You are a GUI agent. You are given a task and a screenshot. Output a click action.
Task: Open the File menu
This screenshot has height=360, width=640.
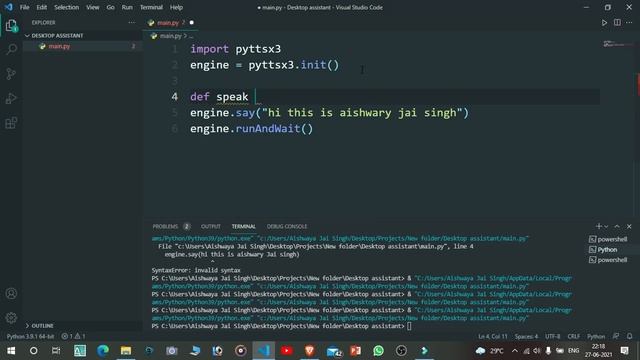[24, 7]
